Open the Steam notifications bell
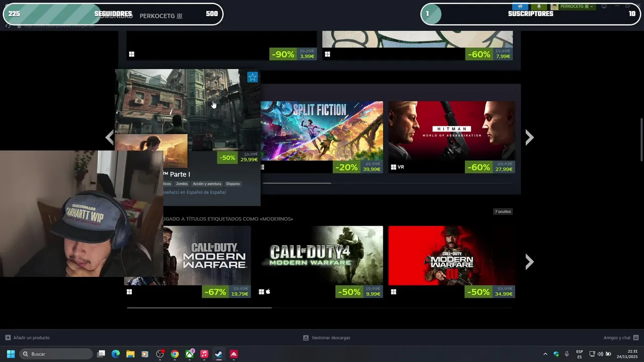Viewport: 644px width, 362px height. click(539, 7)
